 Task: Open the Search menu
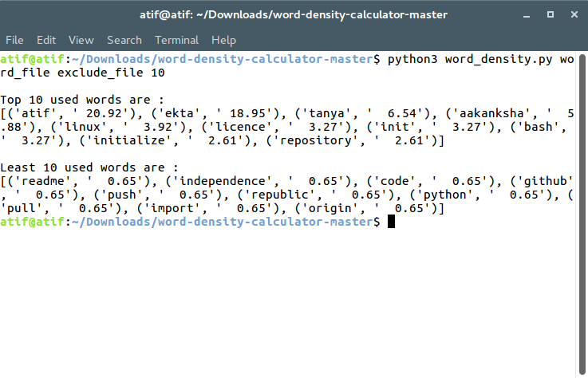coord(124,40)
